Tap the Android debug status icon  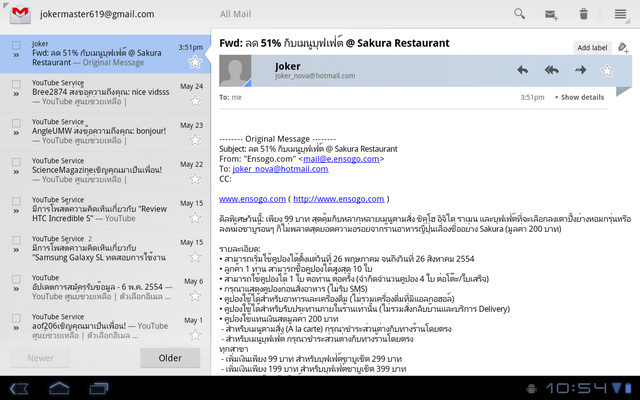coord(532,388)
